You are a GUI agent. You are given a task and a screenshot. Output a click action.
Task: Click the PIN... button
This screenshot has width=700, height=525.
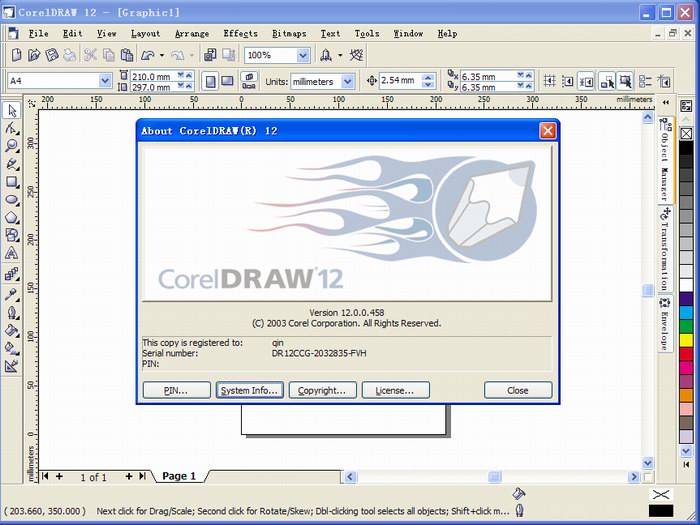coord(176,390)
